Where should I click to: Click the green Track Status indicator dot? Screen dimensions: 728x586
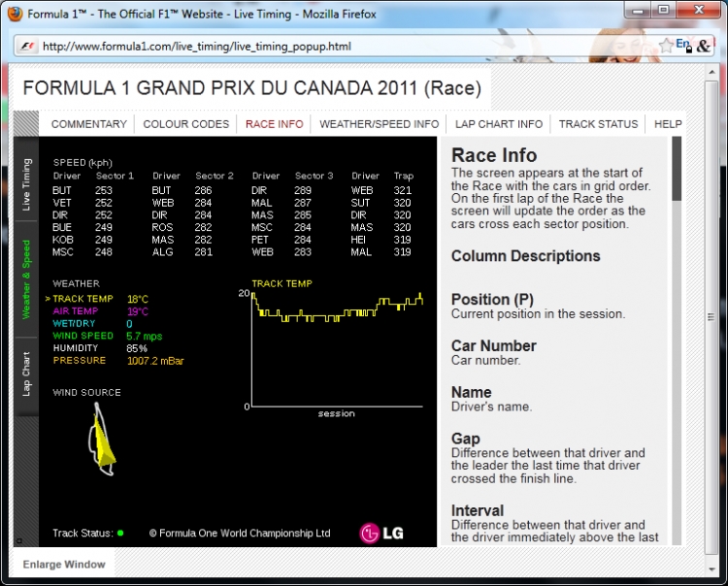120,533
